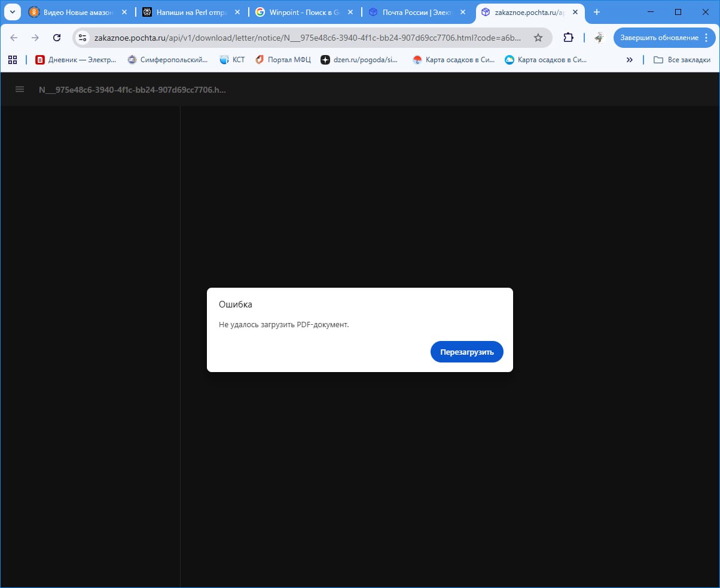Expand the tab search dropdown arrow
Image resolution: width=720 pixels, height=588 pixels.
[x=12, y=12]
